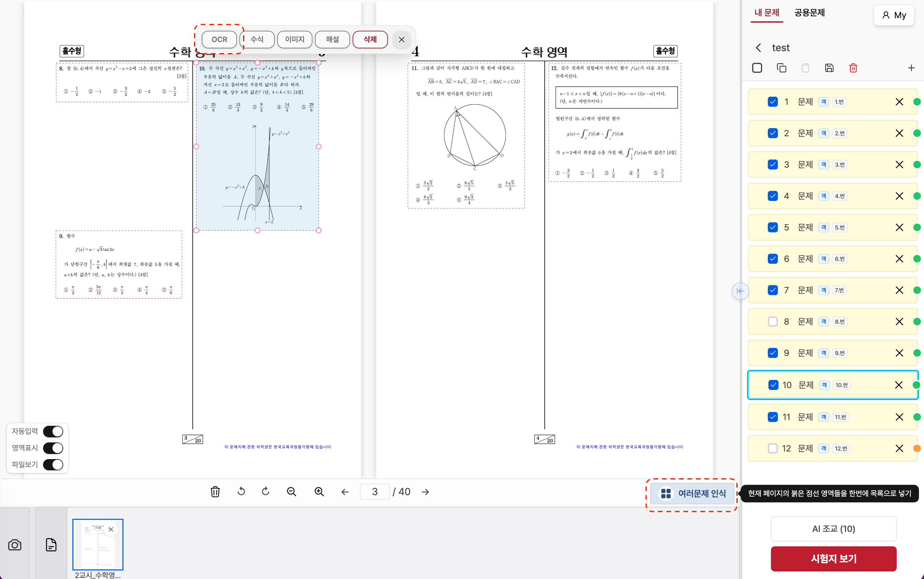
Task: Toggle the 자동입력 switch
Action: click(x=53, y=431)
